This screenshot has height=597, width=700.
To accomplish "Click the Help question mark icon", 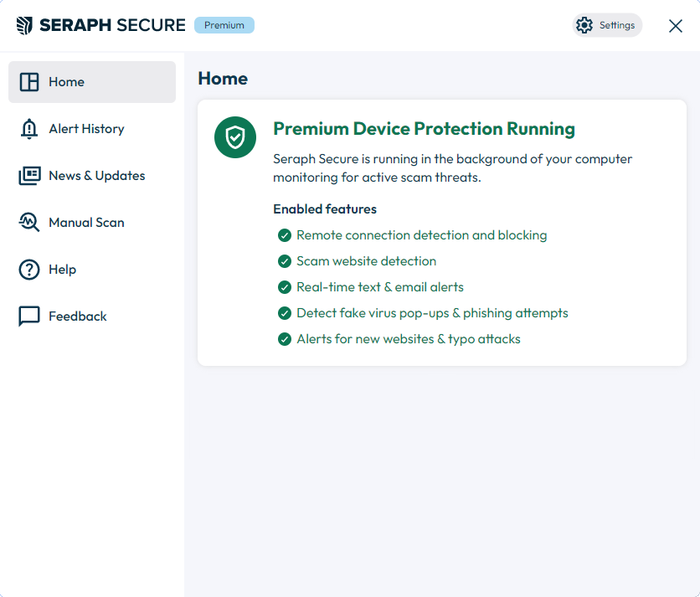I will 29,270.
